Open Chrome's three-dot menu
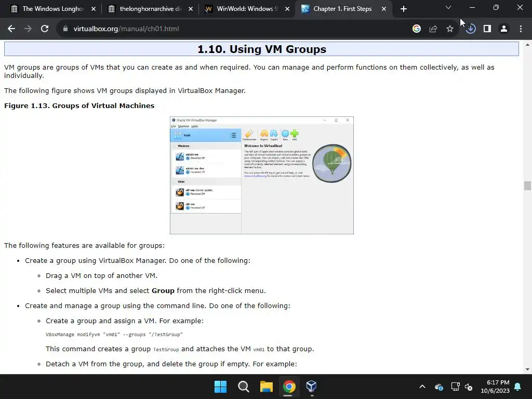The height and width of the screenshot is (399, 532). click(x=521, y=29)
